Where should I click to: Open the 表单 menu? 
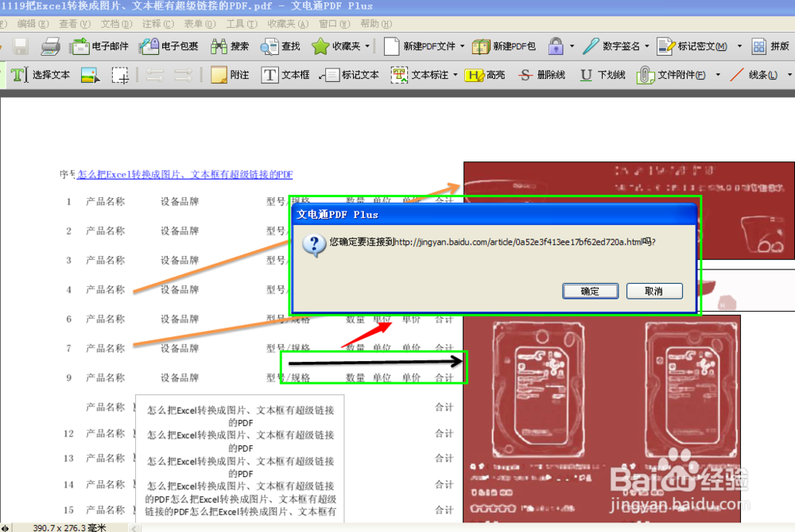[x=200, y=24]
